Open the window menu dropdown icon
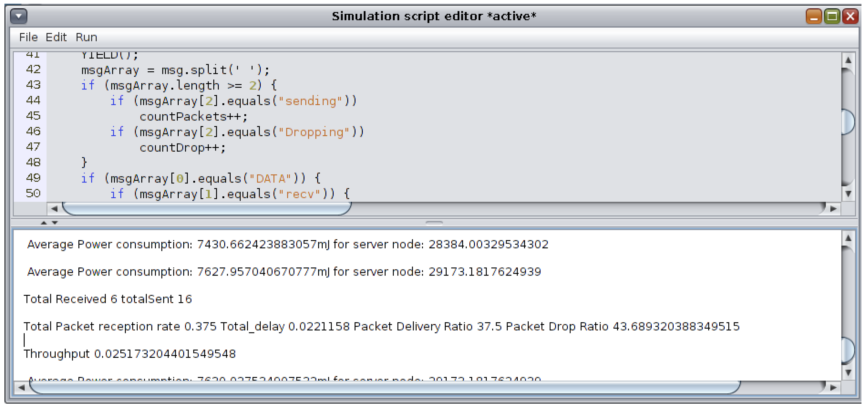The width and height of the screenshot is (868, 407). tap(19, 16)
